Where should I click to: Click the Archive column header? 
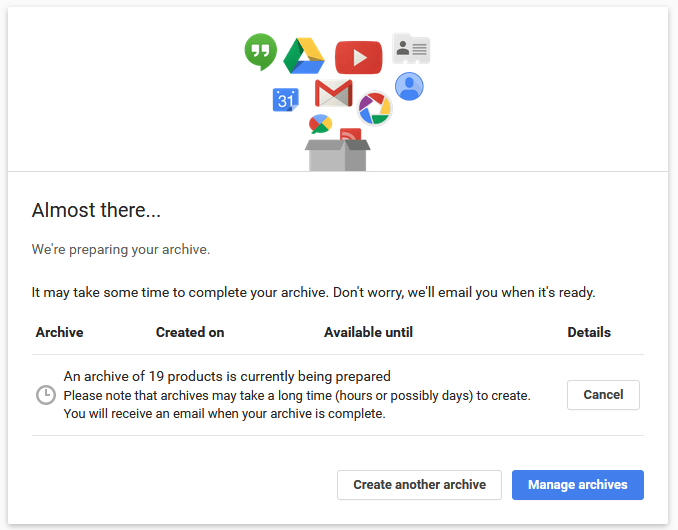pyautogui.click(x=60, y=332)
